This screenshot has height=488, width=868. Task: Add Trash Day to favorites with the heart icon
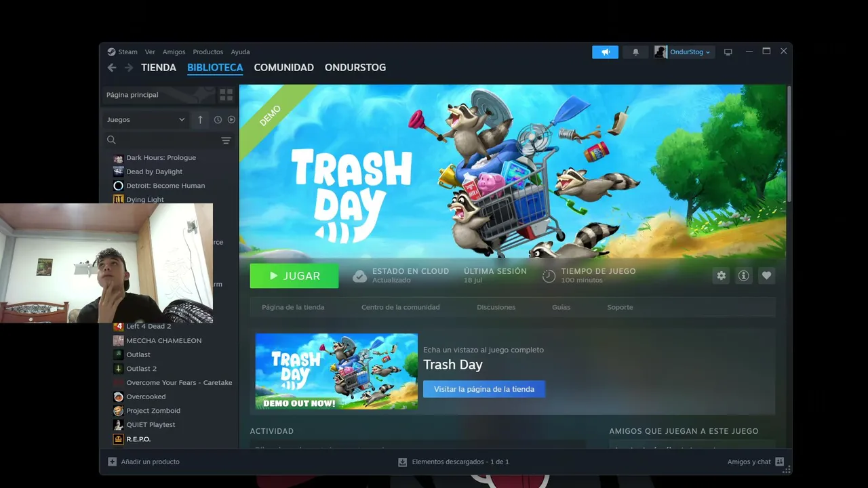click(x=766, y=276)
